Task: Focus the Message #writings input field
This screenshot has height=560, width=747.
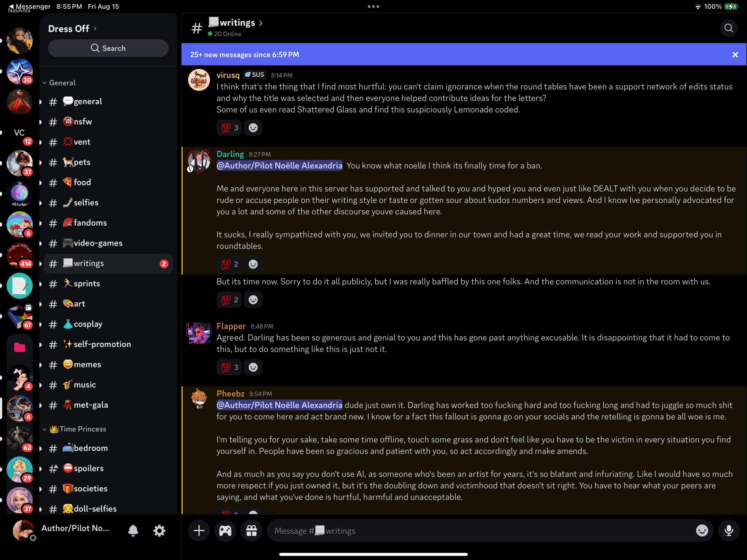Action: click(x=473, y=531)
